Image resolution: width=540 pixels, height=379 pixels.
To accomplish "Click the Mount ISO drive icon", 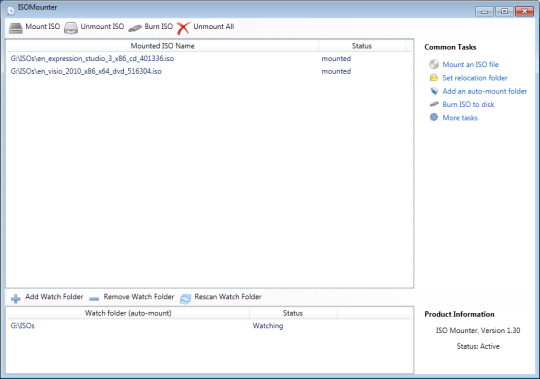I will (x=15, y=28).
